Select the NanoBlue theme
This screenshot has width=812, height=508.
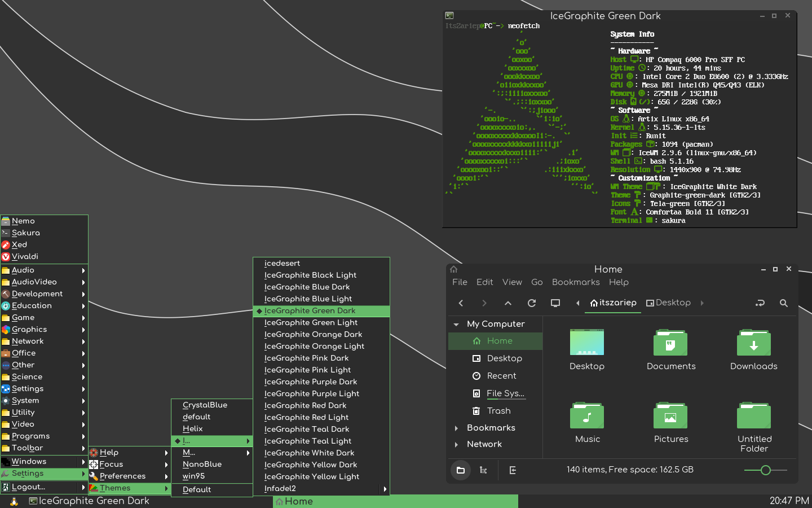coord(212,465)
